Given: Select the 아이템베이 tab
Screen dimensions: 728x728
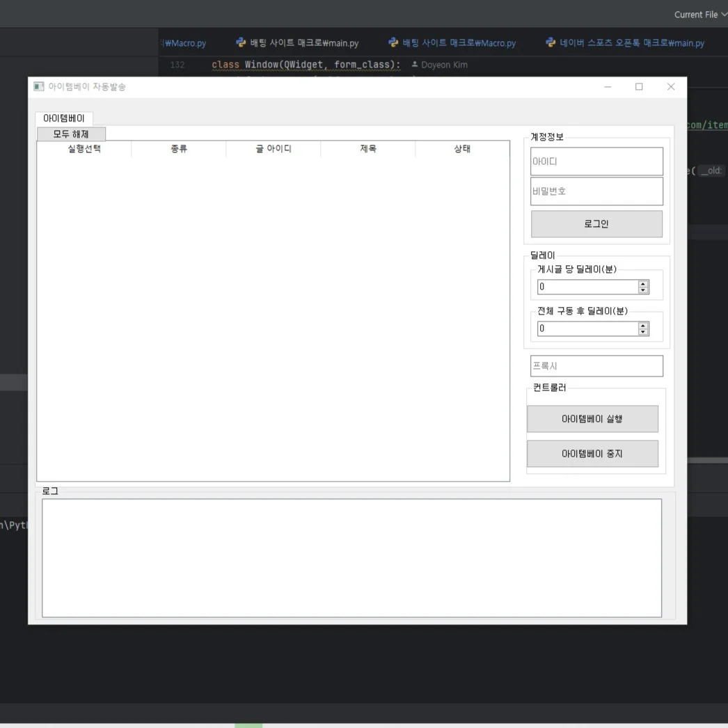Looking at the screenshot, I should pos(63,118).
